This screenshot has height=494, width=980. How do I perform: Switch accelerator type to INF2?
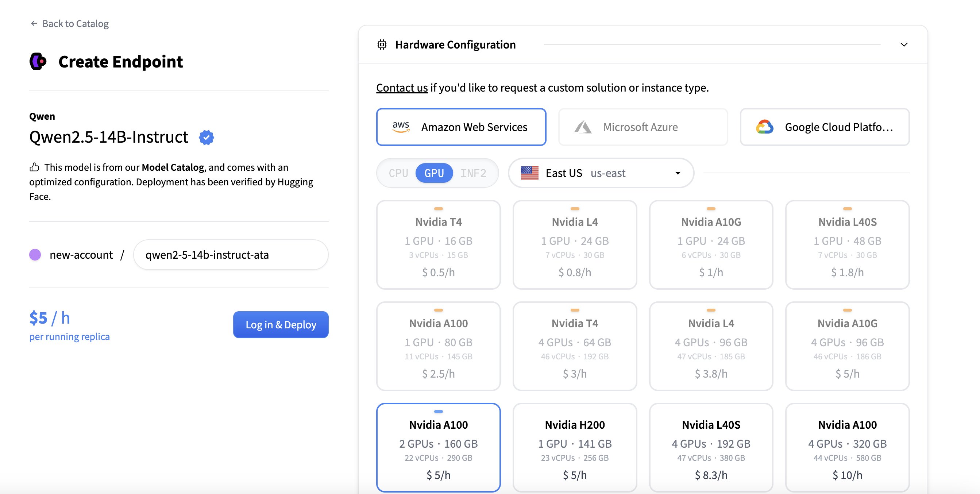coord(473,173)
